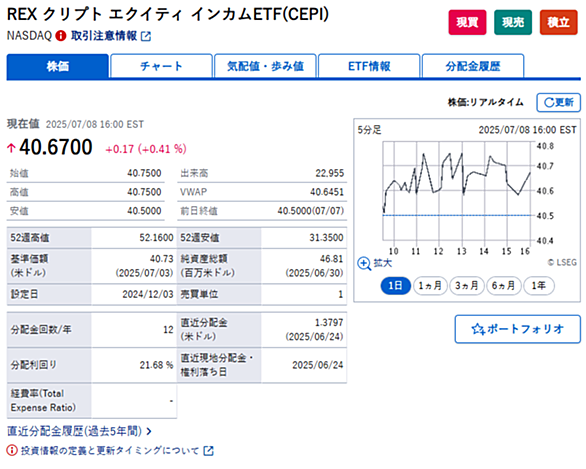Click the 52週安値 value 31.3500

click(326, 238)
